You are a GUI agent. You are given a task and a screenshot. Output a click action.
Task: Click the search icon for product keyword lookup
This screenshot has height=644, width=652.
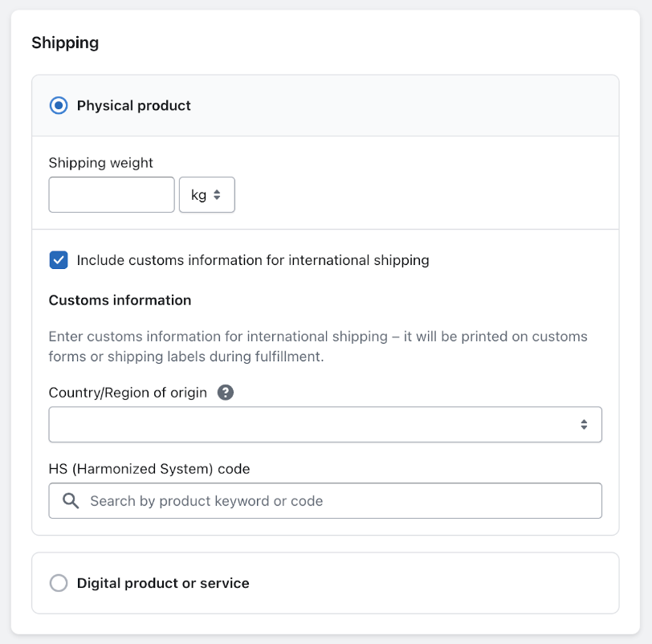69,500
